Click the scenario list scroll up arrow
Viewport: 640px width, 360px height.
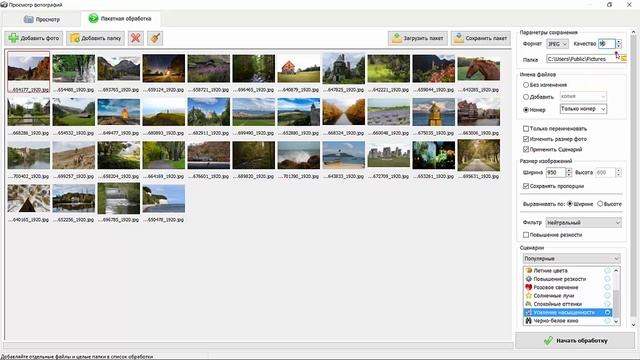(x=616, y=271)
